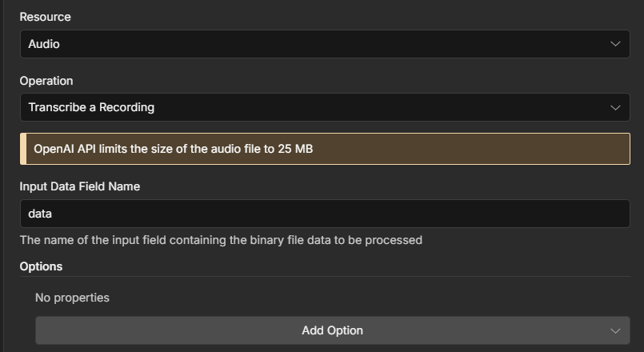Image resolution: width=644 pixels, height=352 pixels.
Task: Open the Resource dropdown showing Audio
Action: pyautogui.click(x=324, y=44)
